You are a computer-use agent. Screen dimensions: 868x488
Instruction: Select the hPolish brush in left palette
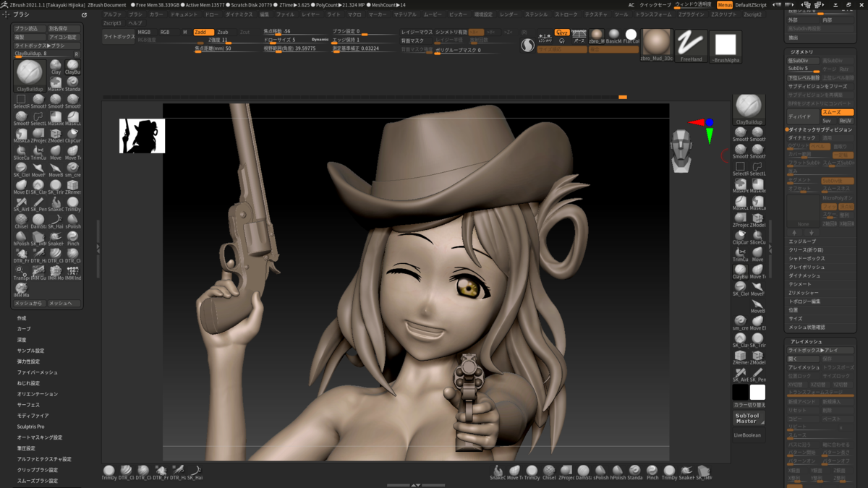[20, 237]
